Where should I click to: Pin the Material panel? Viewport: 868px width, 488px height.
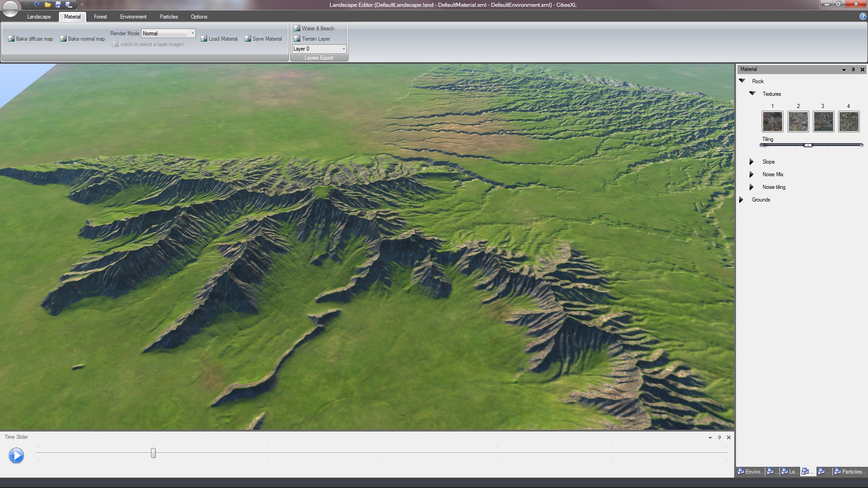pyautogui.click(x=854, y=70)
